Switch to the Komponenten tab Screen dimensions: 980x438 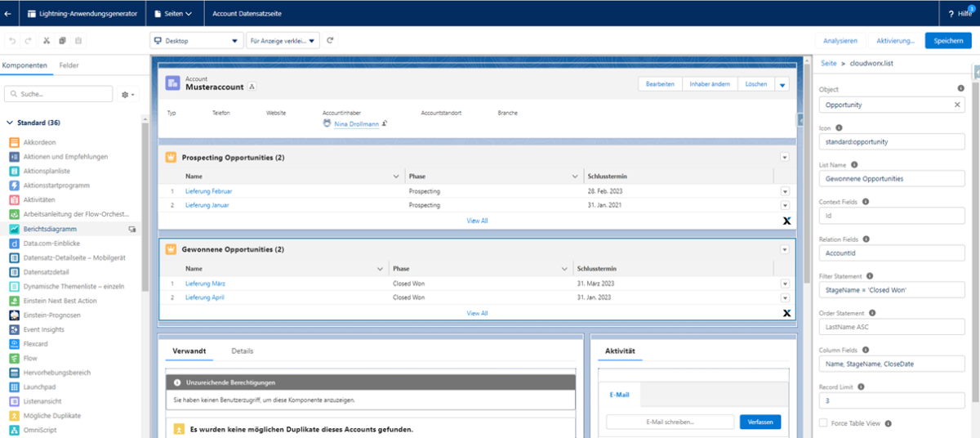[24, 65]
